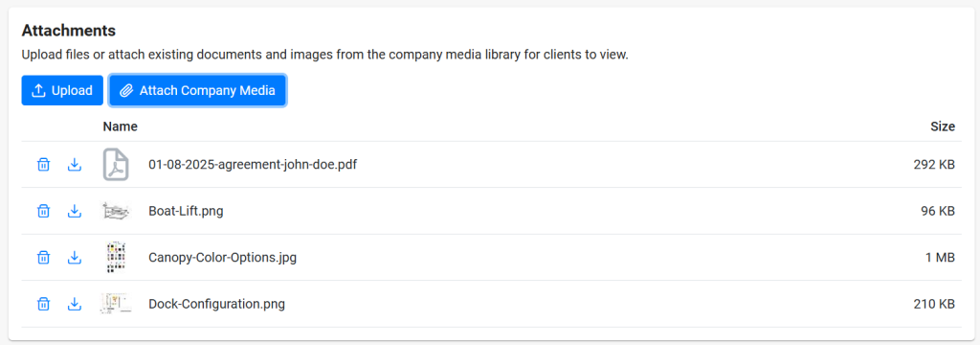Select the Dock-Configuration.png file name

click(217, 305)
